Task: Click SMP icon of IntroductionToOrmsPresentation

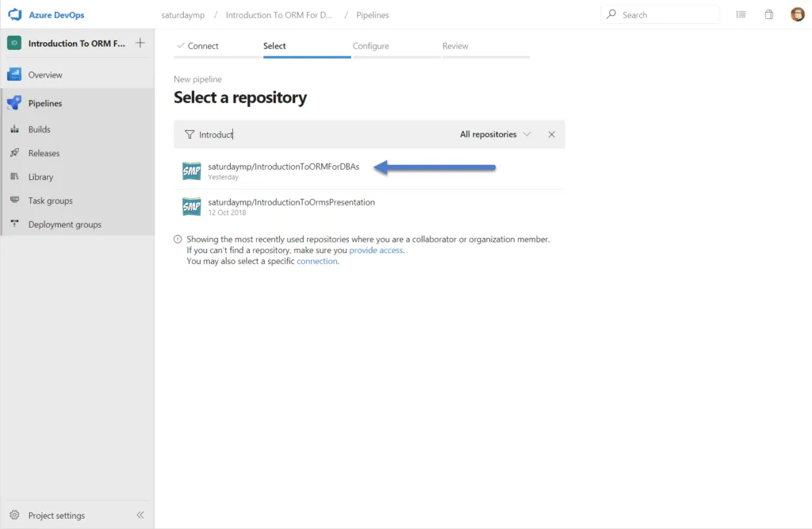Action: click(x=192, y=206)
